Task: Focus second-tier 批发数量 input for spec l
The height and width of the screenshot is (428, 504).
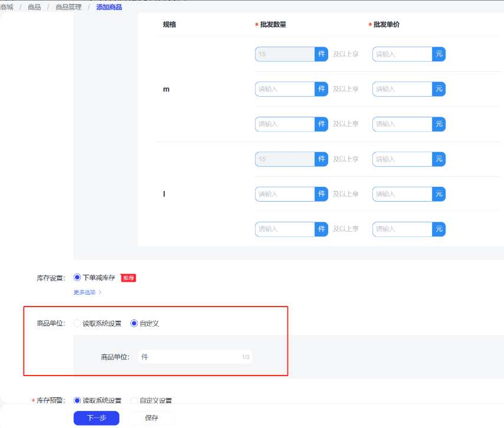Action: [285, 194]
